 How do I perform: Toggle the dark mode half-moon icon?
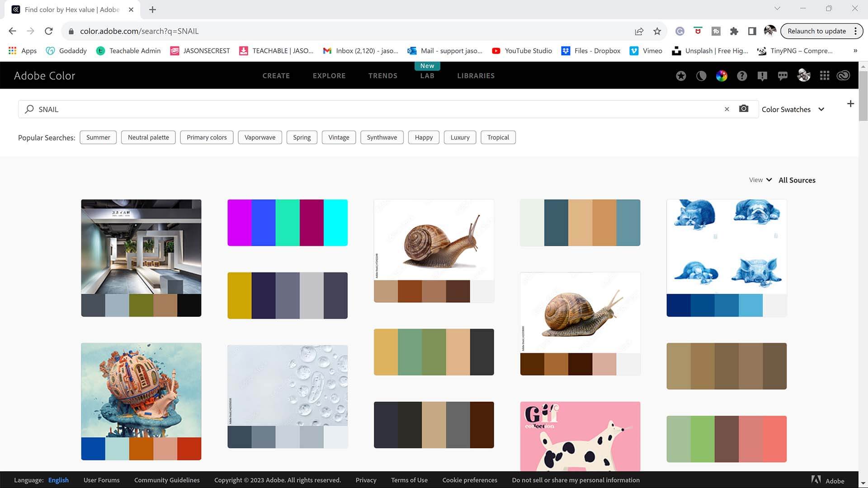[701, 76]
